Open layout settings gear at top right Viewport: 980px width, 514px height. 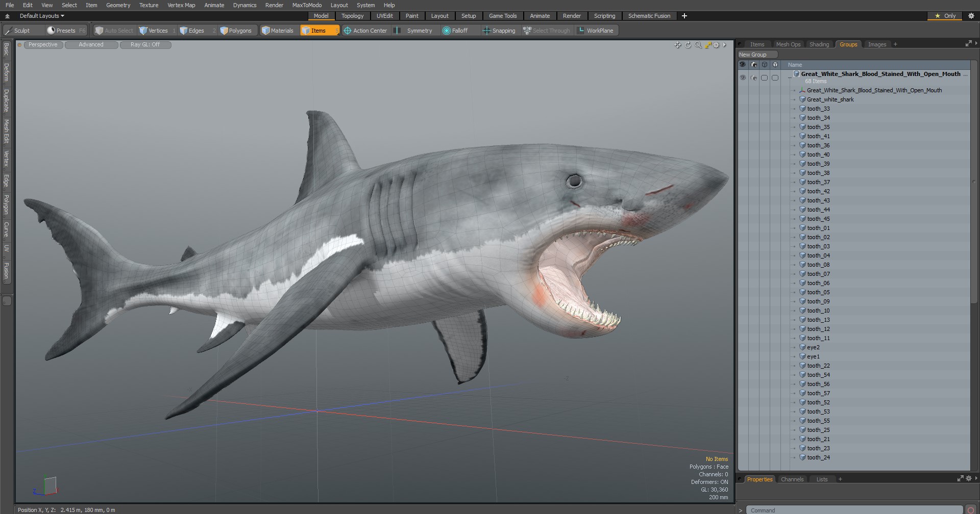(x=971, y=16)
